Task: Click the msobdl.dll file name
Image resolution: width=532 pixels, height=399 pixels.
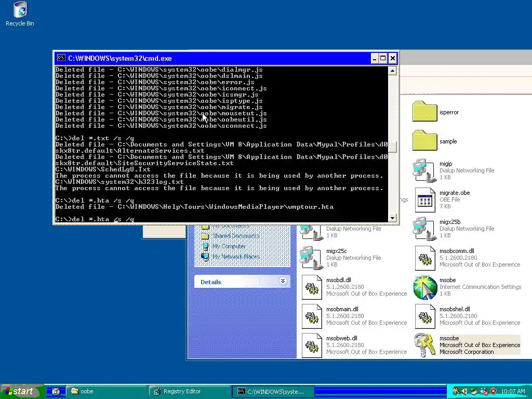Action: 338,280
